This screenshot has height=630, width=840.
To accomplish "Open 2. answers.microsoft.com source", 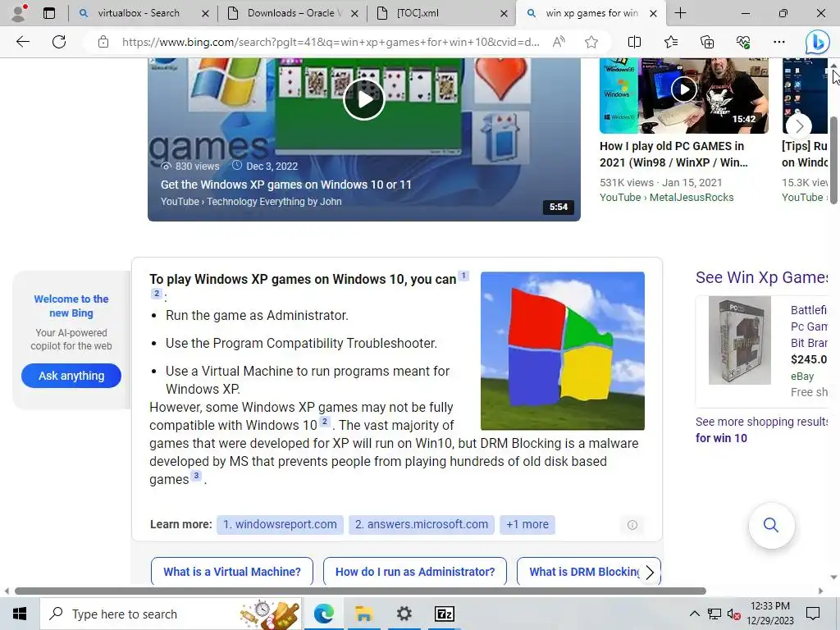I will pos(422,524).
